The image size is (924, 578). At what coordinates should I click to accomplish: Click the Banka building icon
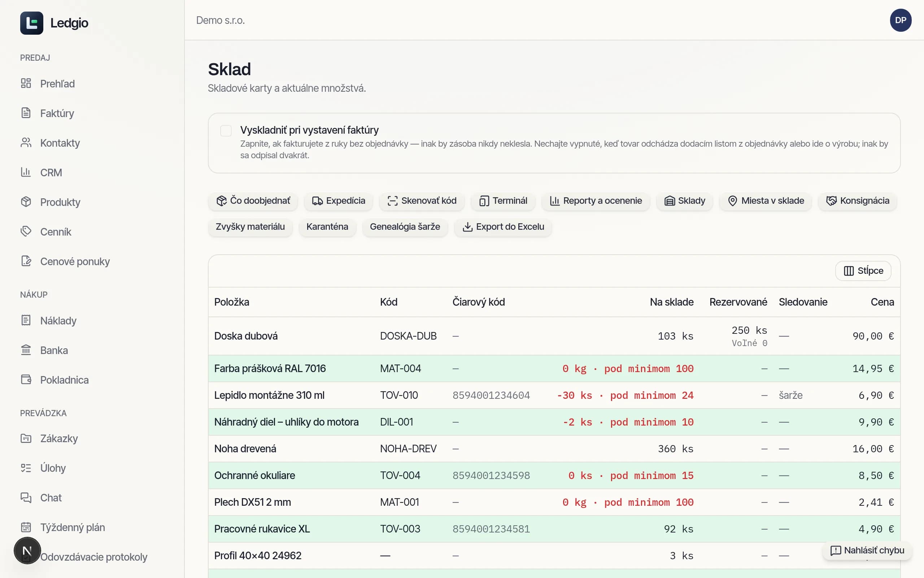26,350
